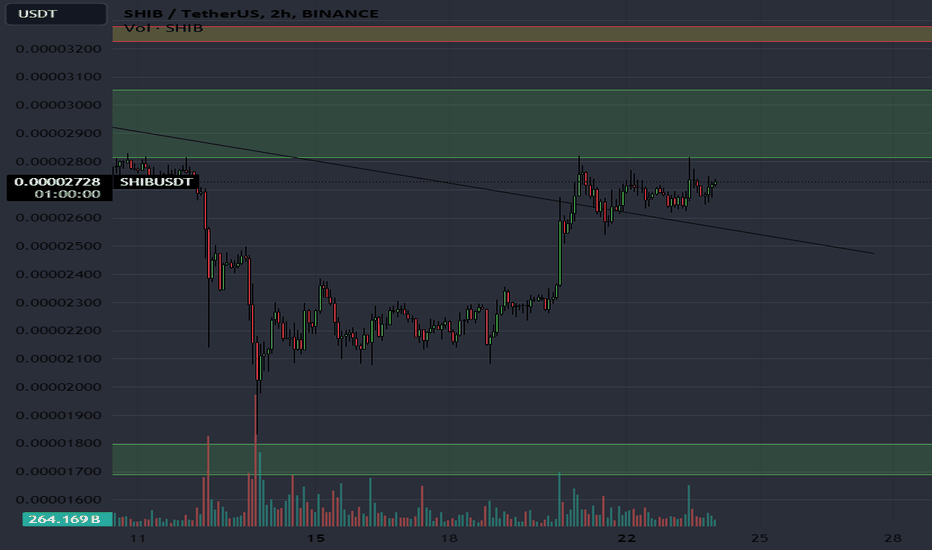The width and height of the screenshot is (932, 550).
Task: Click date label 18 on time axis
Action: point(449,538)
